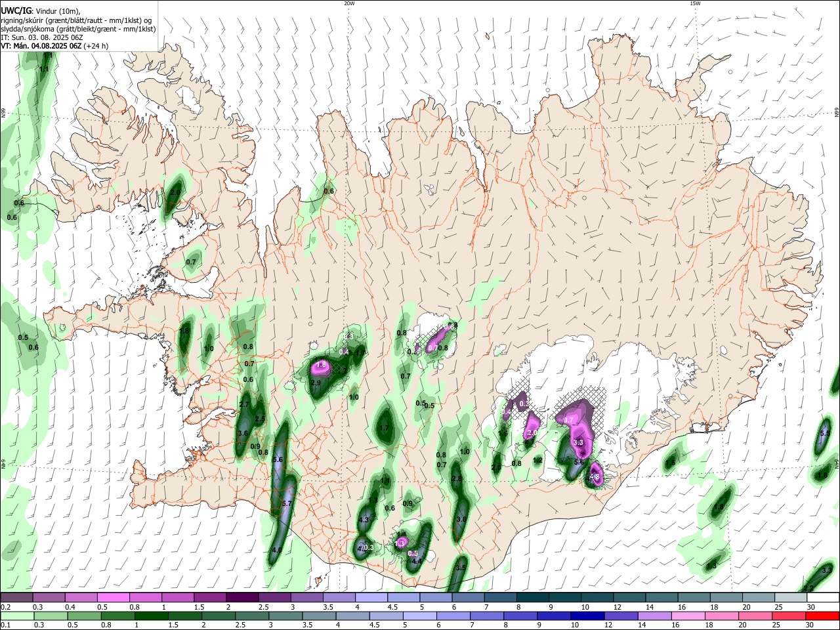
Task: Select bottom scale swatch between 3 and 3.5
Action: pos(285,616)
